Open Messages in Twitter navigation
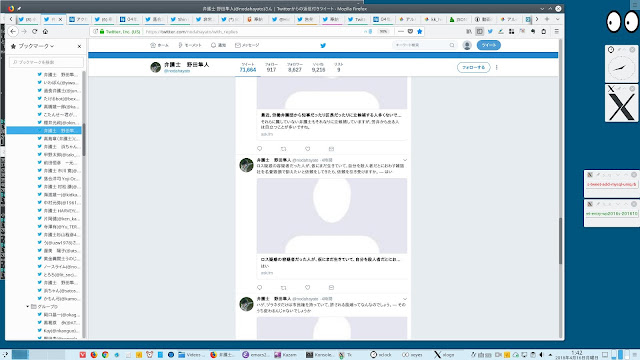Viewport: 640px width, 360px height. [247, 45]
